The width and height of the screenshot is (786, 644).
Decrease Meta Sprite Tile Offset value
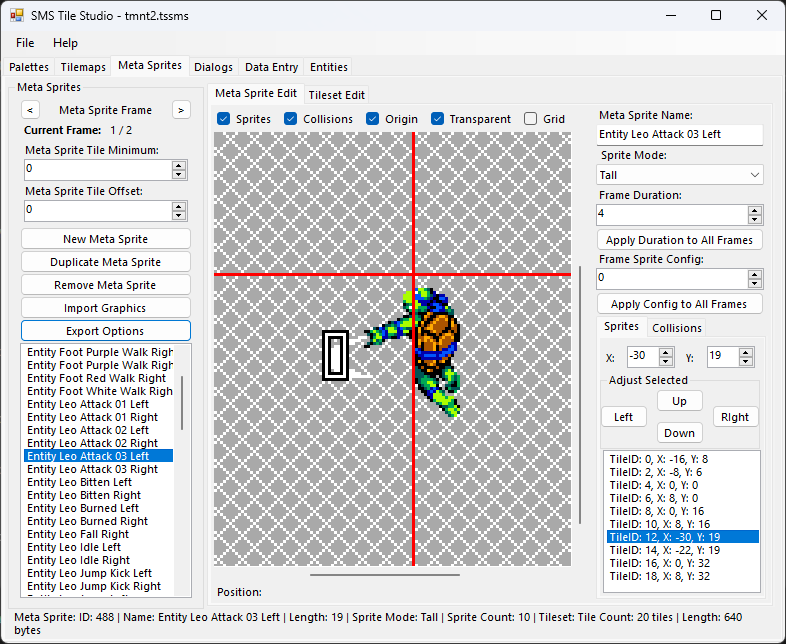coord(178,216)
